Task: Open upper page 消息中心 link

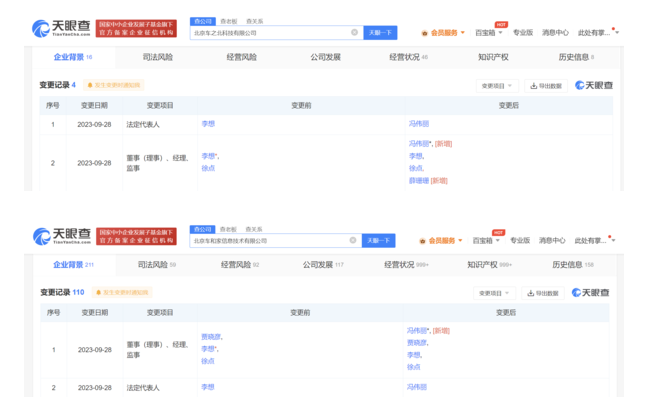Action: pyautogui.click(x=555, y=33)
